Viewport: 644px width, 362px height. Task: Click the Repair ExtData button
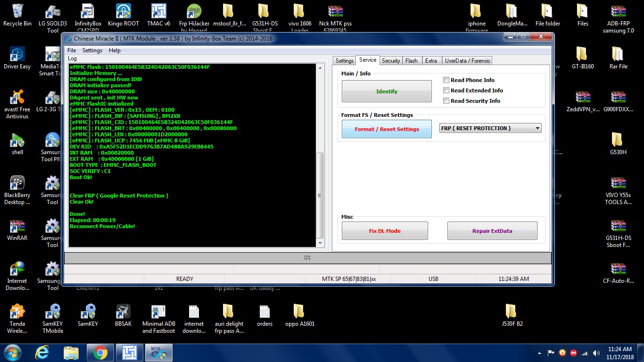point(492,231)
